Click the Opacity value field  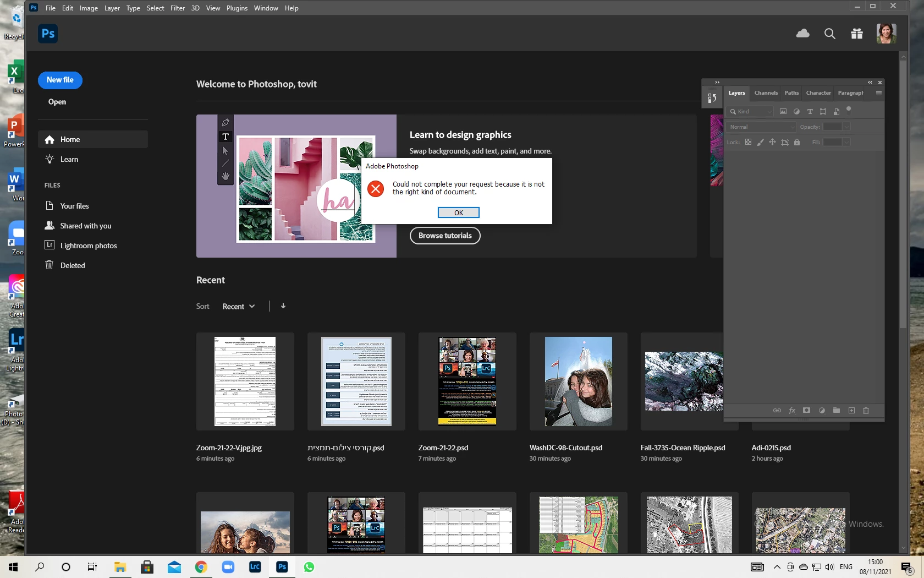point(832,127)
